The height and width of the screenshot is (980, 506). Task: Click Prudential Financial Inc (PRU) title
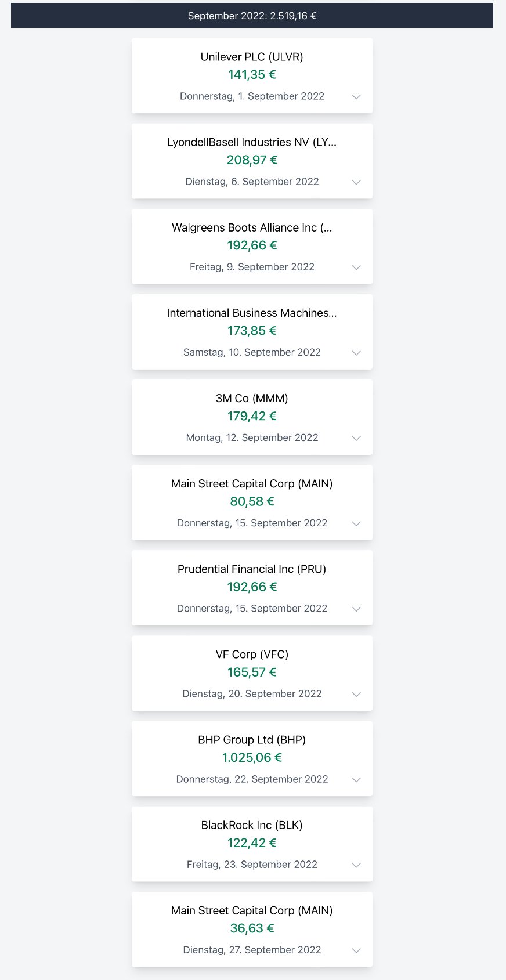(x=252, y=569)
